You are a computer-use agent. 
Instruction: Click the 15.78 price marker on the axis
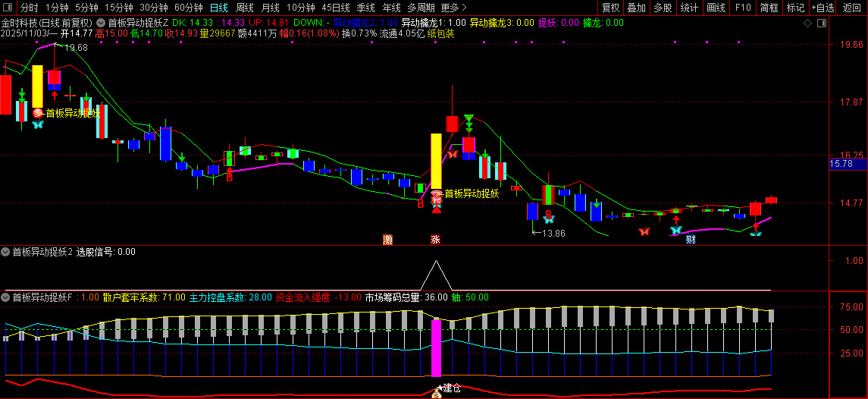pos(848,164)
